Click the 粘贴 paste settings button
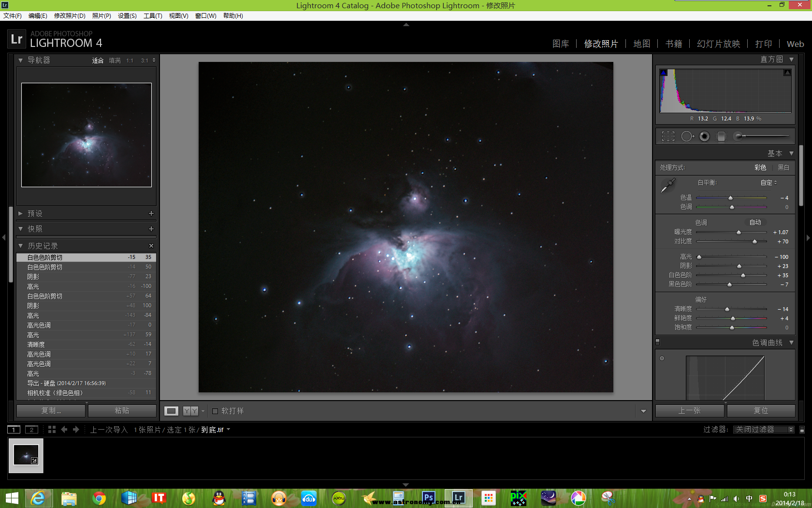 (122, 411)
